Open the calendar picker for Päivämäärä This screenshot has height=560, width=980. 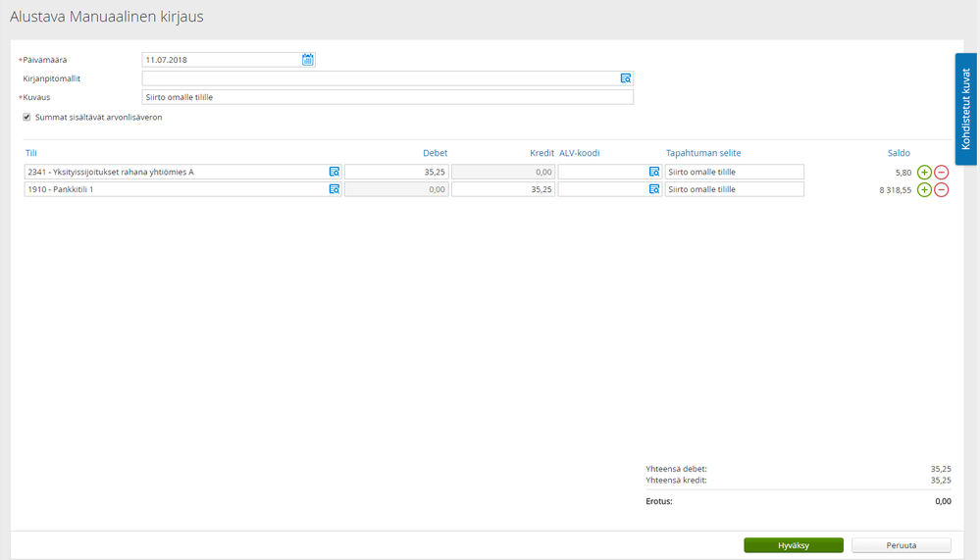click(x=307, y=60)
